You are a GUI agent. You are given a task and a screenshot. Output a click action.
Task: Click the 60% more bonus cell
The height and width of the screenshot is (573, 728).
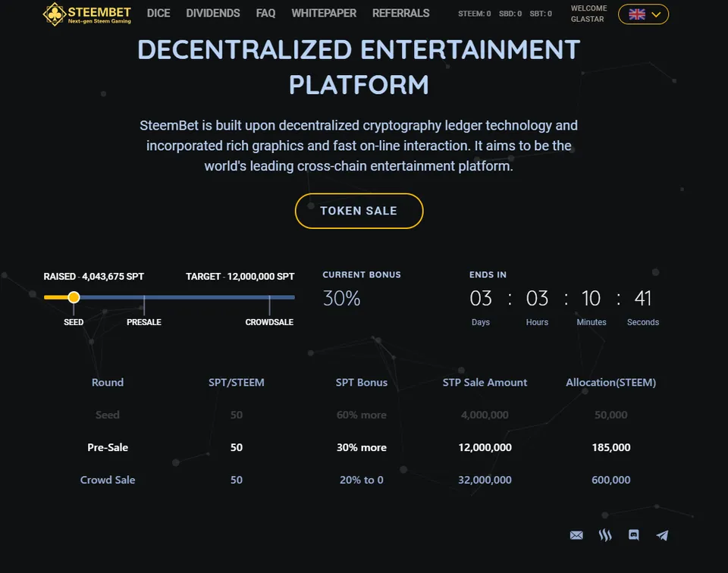coord(362,415)
